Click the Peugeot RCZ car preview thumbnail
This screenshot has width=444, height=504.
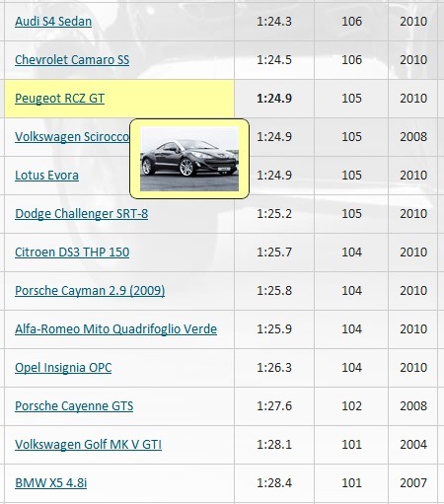click(189, 159)
